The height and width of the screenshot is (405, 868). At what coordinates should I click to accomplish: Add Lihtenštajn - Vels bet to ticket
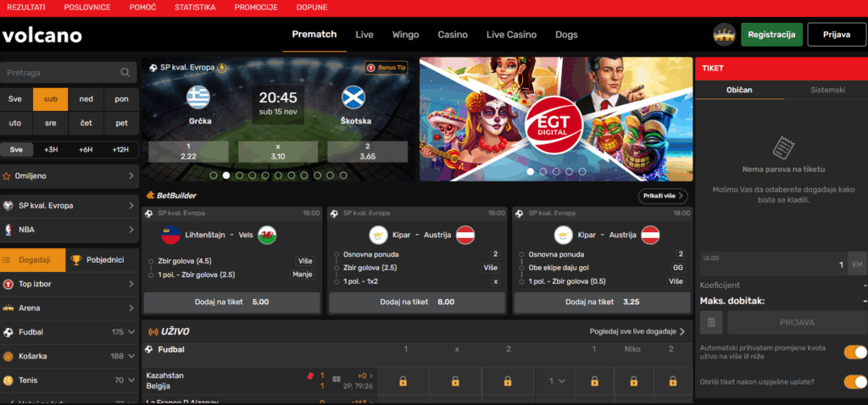[231, 302]
